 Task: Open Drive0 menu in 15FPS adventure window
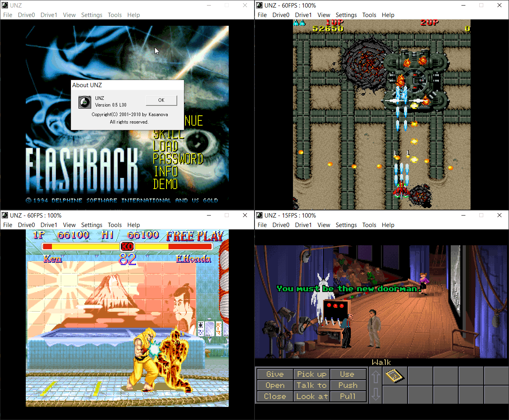pos(281,225)
